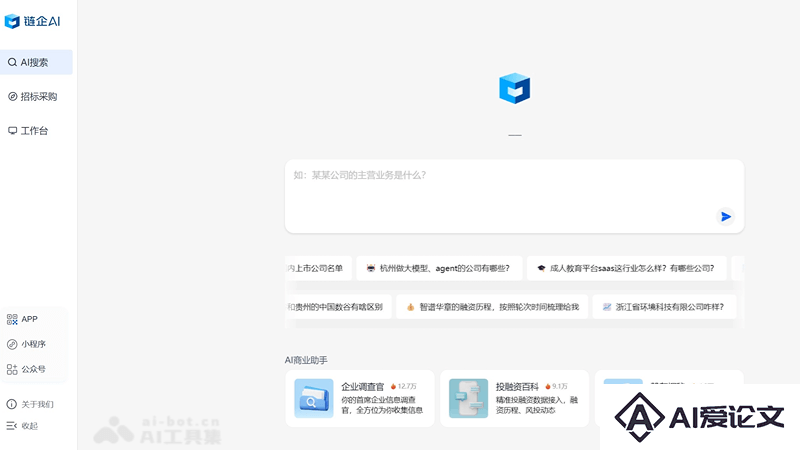Click the flame icon next to 9.1万
The width and height of the screenshot is (800, 450).
[548, 386]
